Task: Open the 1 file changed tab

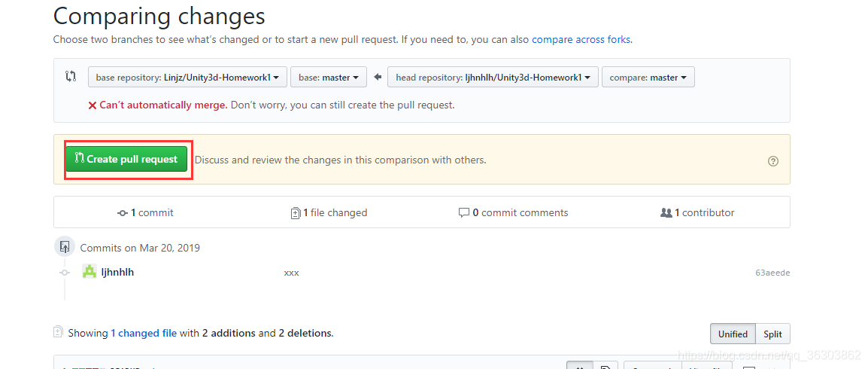Action: click(x=329, y=213)
